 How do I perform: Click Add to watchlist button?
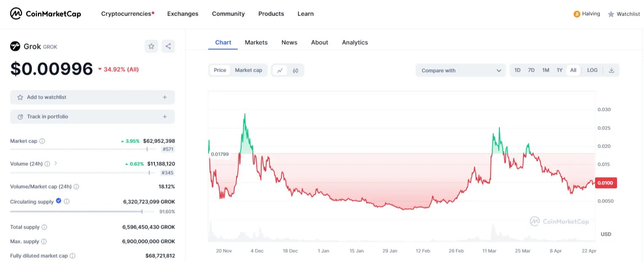(92, 97)
